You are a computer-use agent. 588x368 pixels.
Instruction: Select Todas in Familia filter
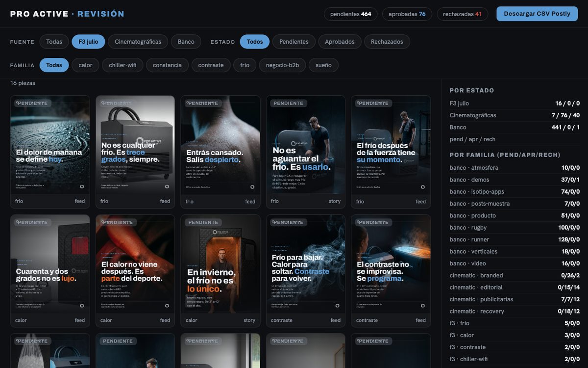click(x=54, y=65)
